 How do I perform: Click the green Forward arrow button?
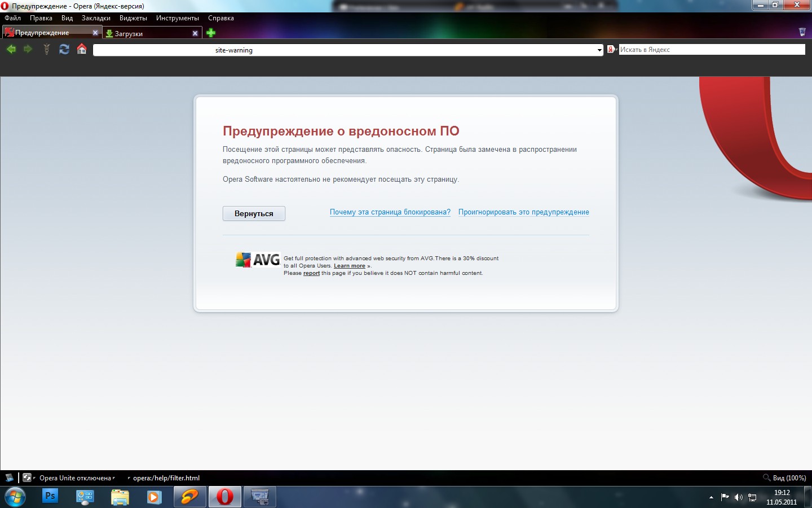(x=28, y=49)
